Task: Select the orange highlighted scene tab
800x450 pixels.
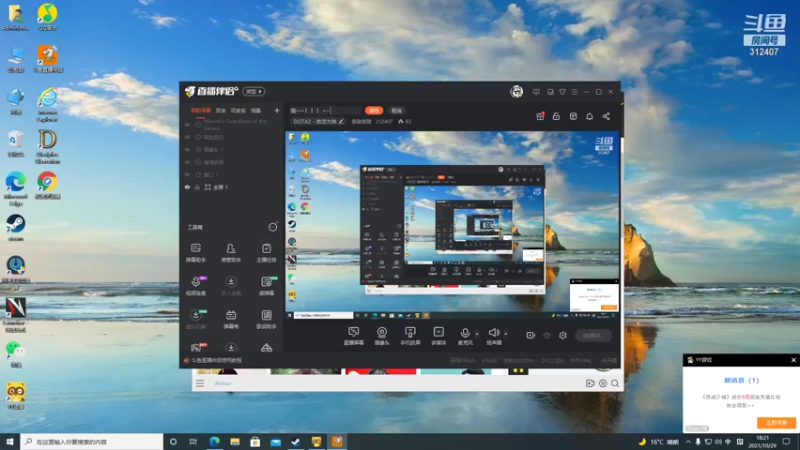Action: point(201,110)
